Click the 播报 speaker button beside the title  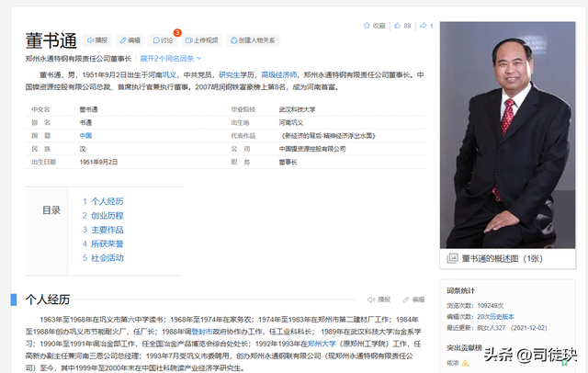tap(97, 40)
